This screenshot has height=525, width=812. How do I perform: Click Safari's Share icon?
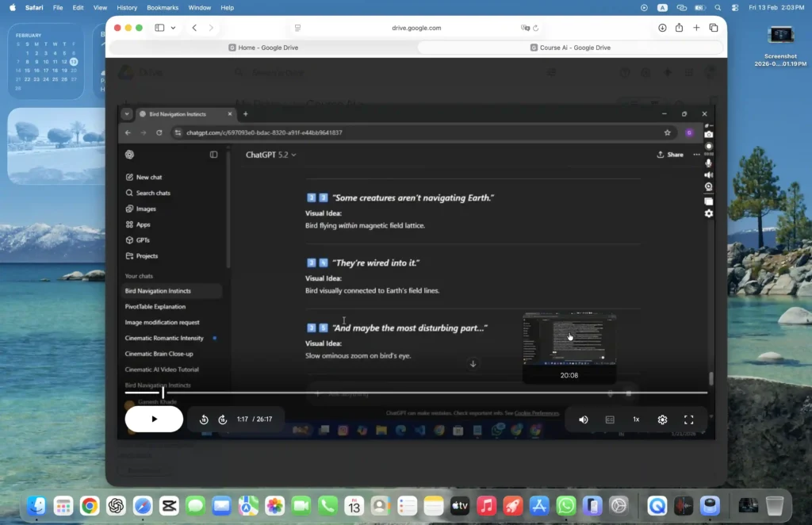point(679,28)
